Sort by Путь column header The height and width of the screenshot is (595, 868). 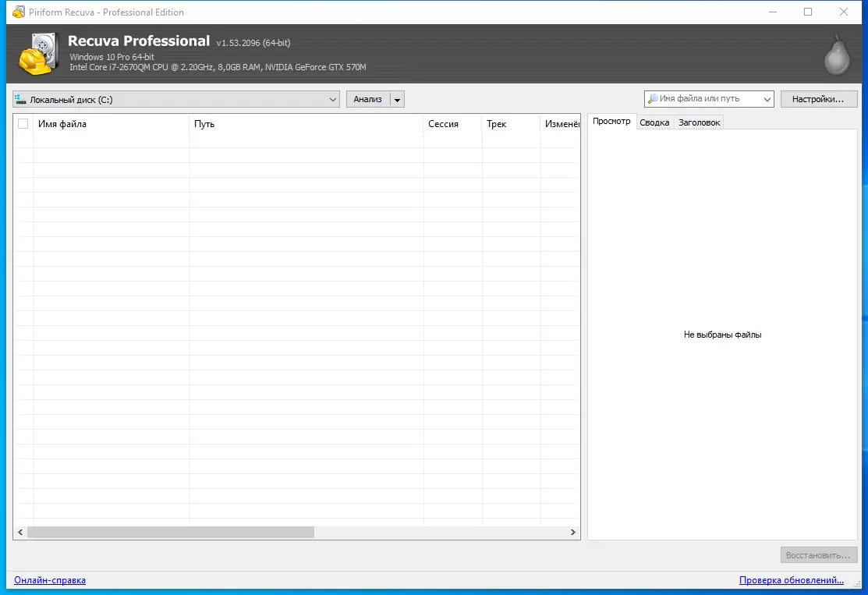[x=306, y=124]
